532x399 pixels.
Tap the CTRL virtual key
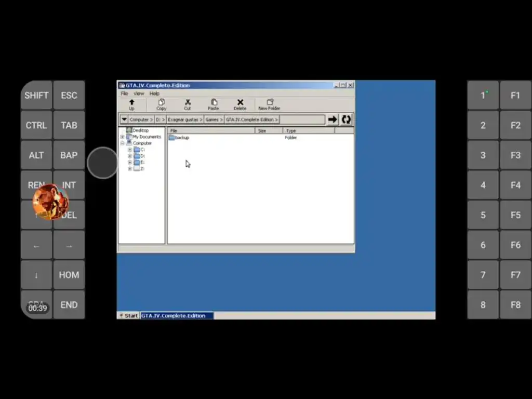36,125
